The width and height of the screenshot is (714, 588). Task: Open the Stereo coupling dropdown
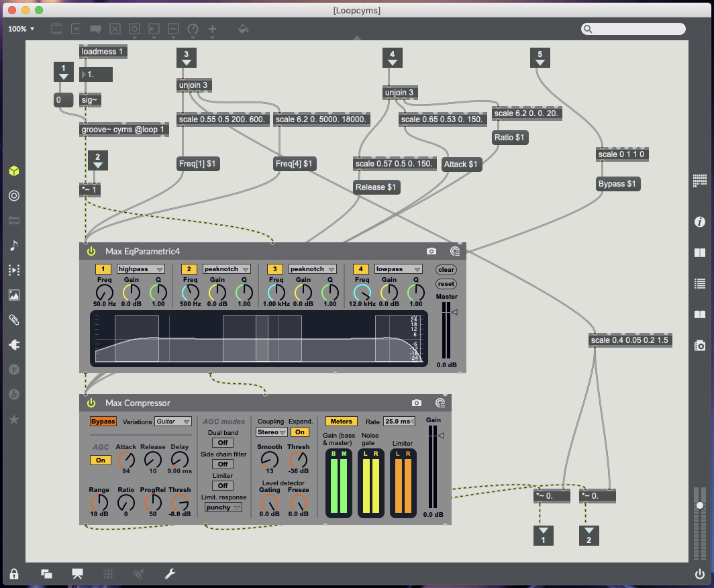tap(272, 432)
